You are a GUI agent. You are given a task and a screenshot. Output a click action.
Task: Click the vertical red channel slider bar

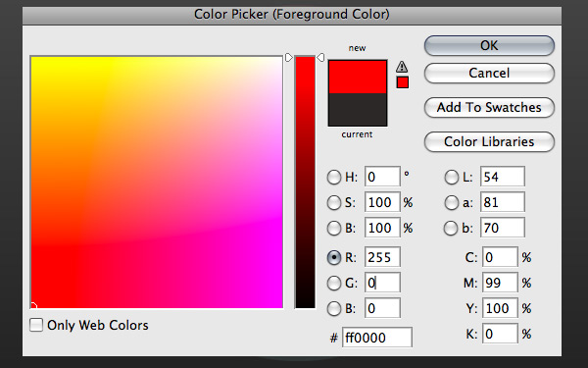[305, 183]
